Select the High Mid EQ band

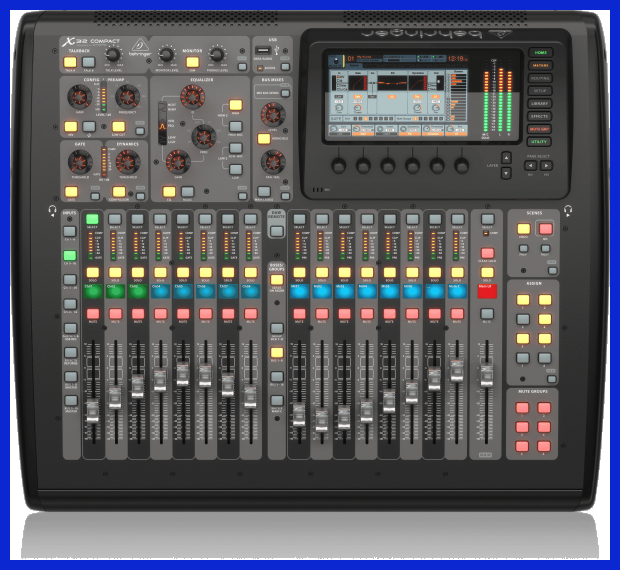tap(236, 126)
